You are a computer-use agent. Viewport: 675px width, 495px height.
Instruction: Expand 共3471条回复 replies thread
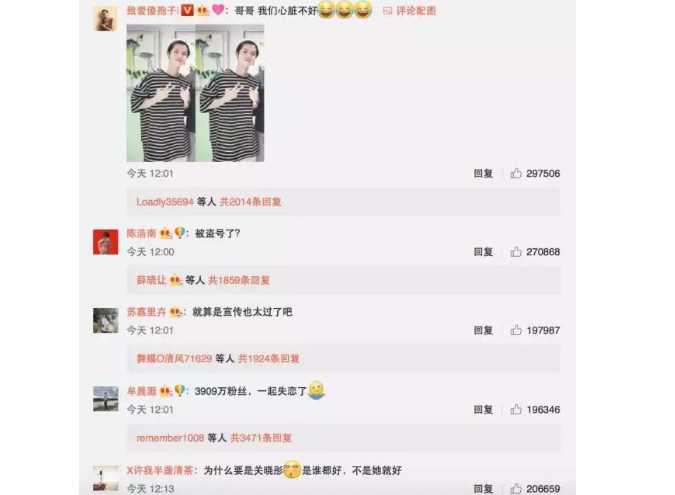[x=261, y=438]
